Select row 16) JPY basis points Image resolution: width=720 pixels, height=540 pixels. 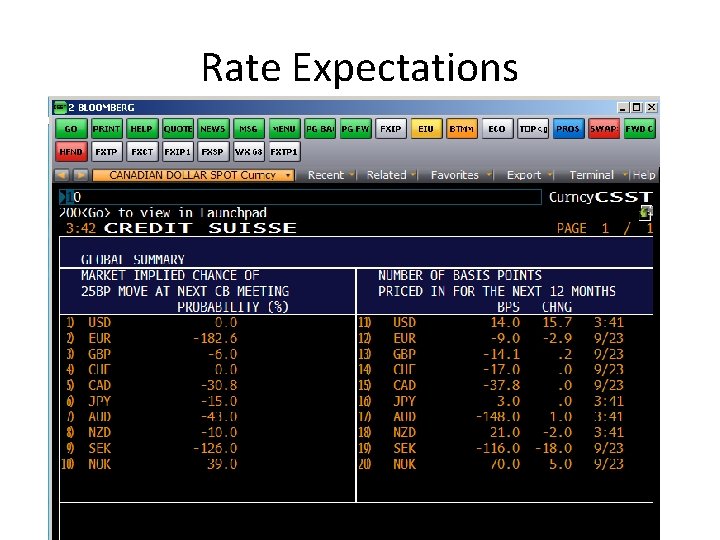(x=491, y=401)
